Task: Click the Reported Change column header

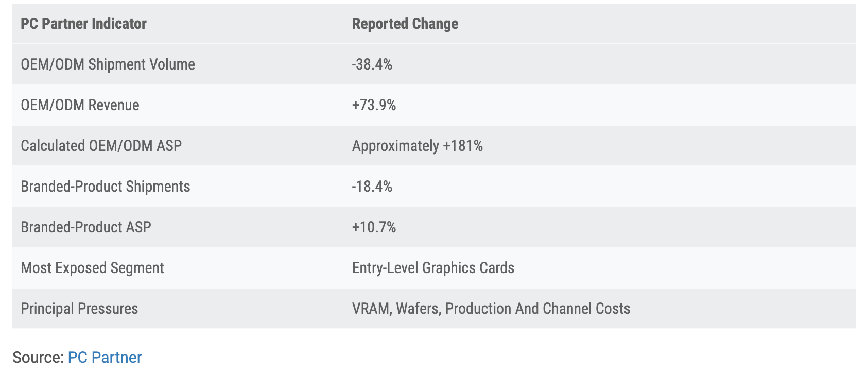Action: (405, 24)
